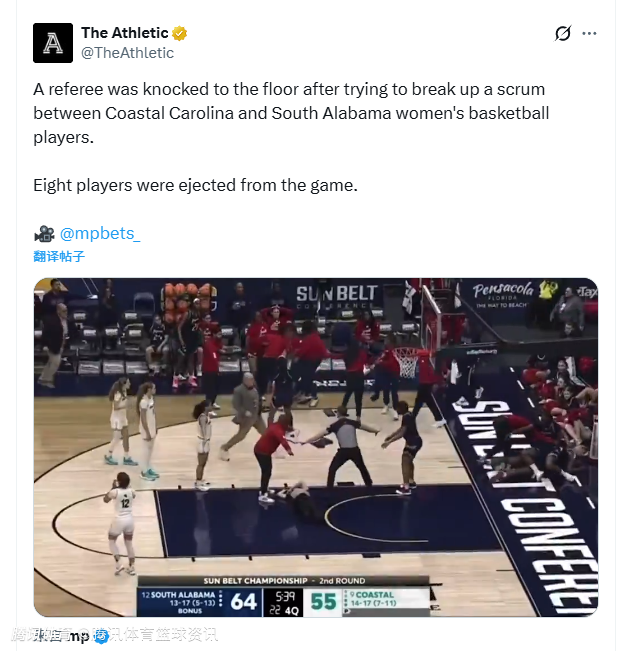639x651 pixels.
Task: Open the three-dot more options menu
Action: (589, 33)
